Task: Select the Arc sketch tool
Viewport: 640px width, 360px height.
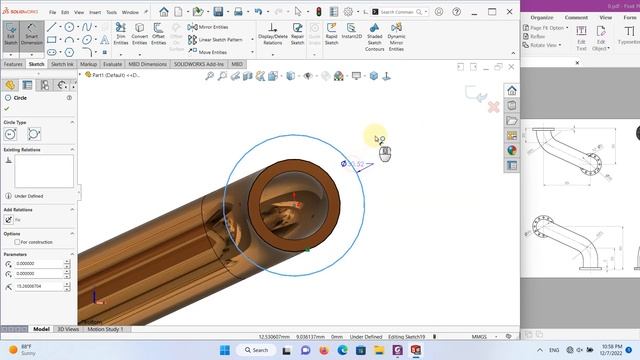Action: (69, 40)
